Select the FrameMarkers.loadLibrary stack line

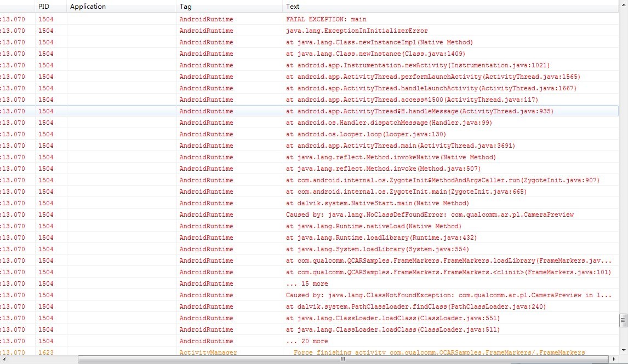tap(309, 261)
